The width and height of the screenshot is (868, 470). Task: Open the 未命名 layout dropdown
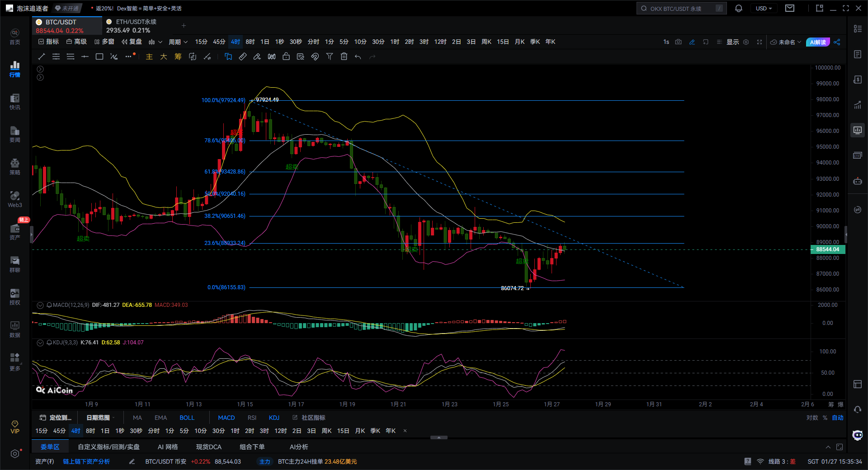(x=786, y=42)
